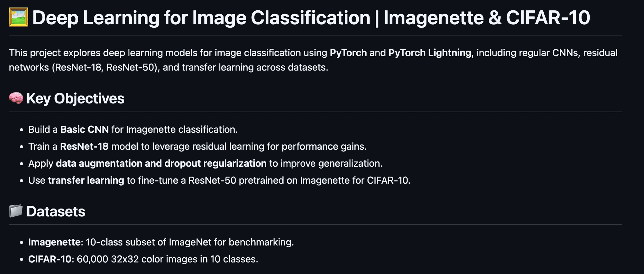
Task: Click the bullet before Train a ResNet-18
Action: pos(21,147)
